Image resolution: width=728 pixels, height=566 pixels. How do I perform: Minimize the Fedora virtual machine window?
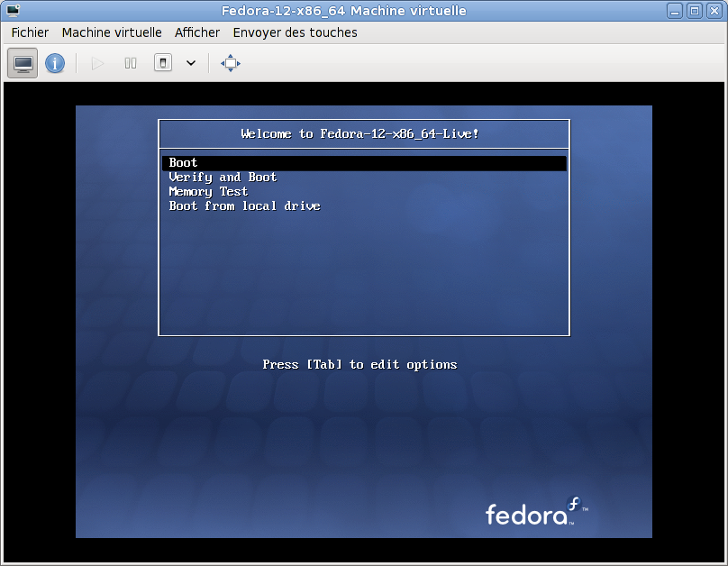677,11
